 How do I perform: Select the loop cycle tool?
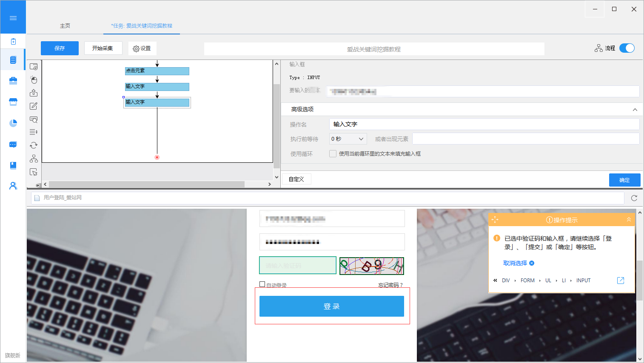click(34, 145)
